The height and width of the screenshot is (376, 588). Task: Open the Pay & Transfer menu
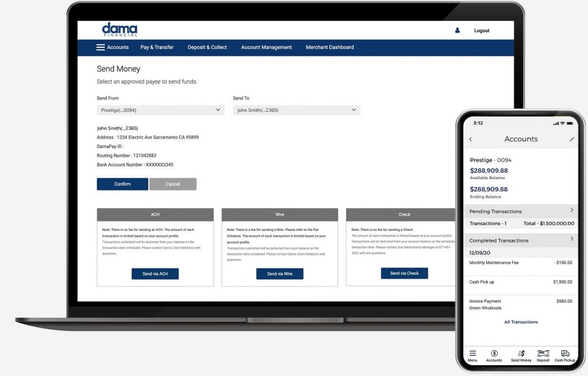point(157,48)
